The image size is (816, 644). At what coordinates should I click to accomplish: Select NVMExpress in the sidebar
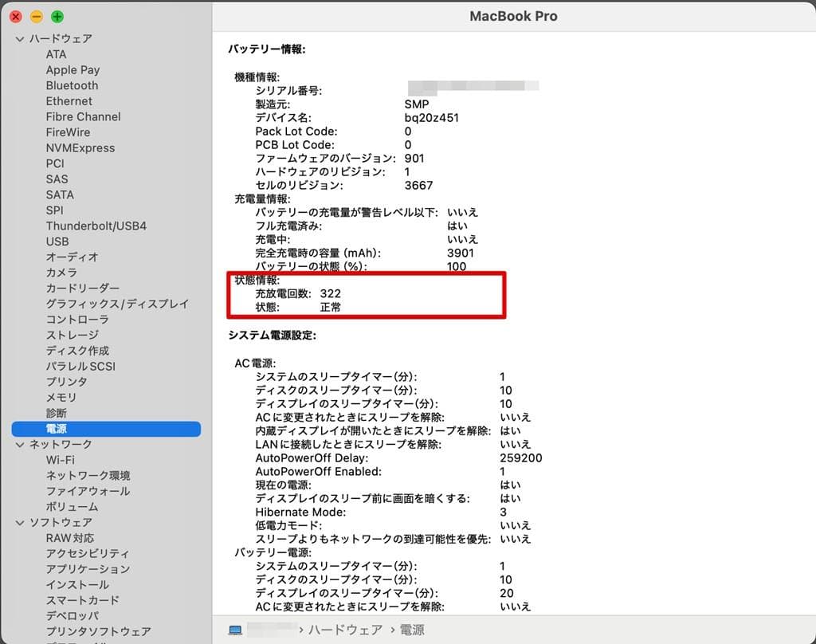[81, 147]
